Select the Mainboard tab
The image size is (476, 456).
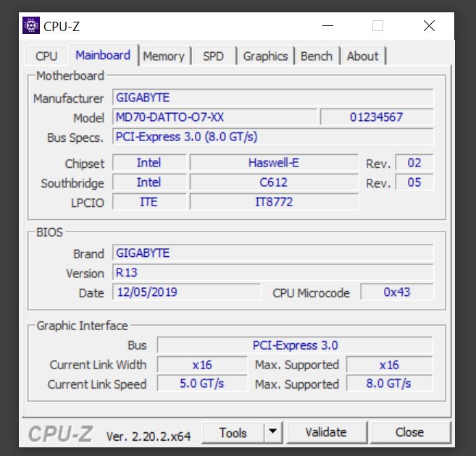coord(103,55)
